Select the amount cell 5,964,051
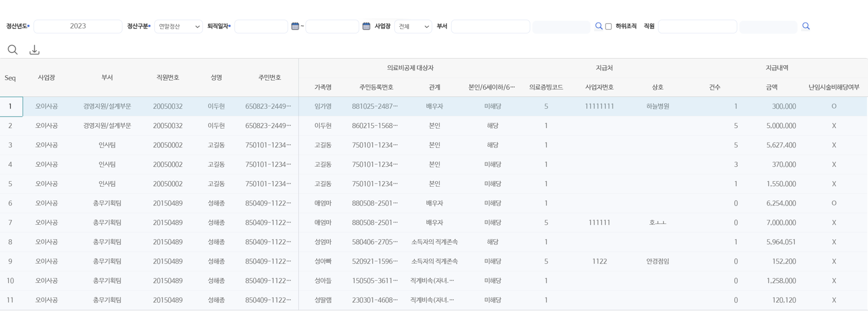This screenshot has height=326, width=868. pyautogui.click(x=772, y=242)
